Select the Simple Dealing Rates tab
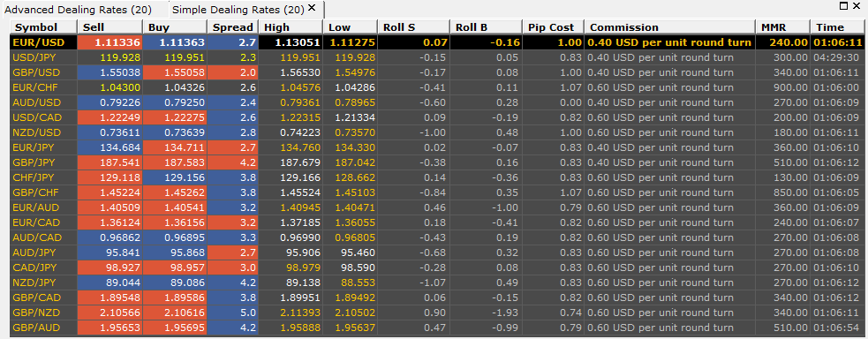This screenshot has width=868, height=339. (x=238, y=10)
